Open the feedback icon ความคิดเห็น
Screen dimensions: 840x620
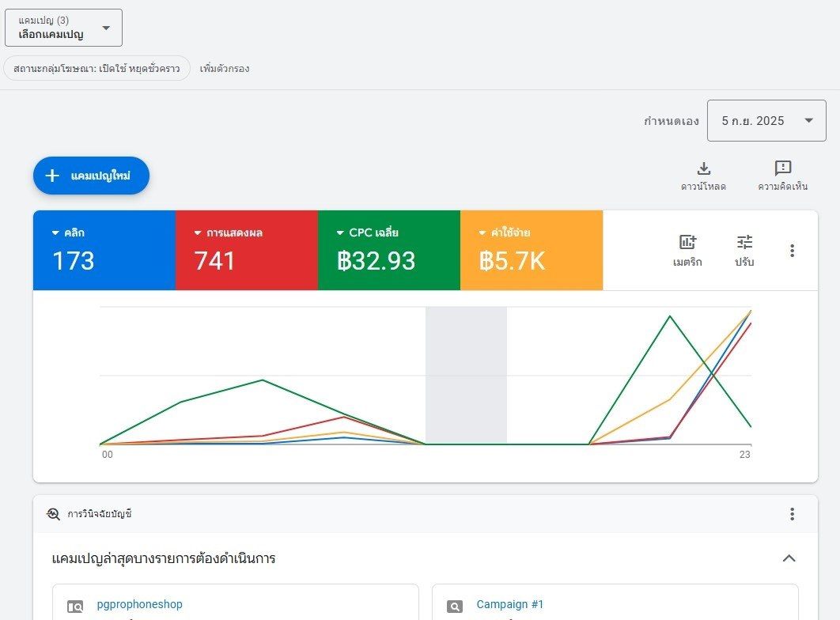783,168
